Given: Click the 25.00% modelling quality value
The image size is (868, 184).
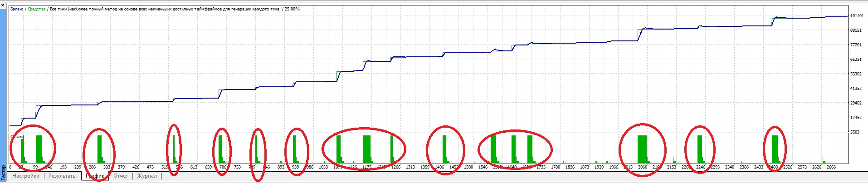Looking at the screenshot, I should click(292, 9).
